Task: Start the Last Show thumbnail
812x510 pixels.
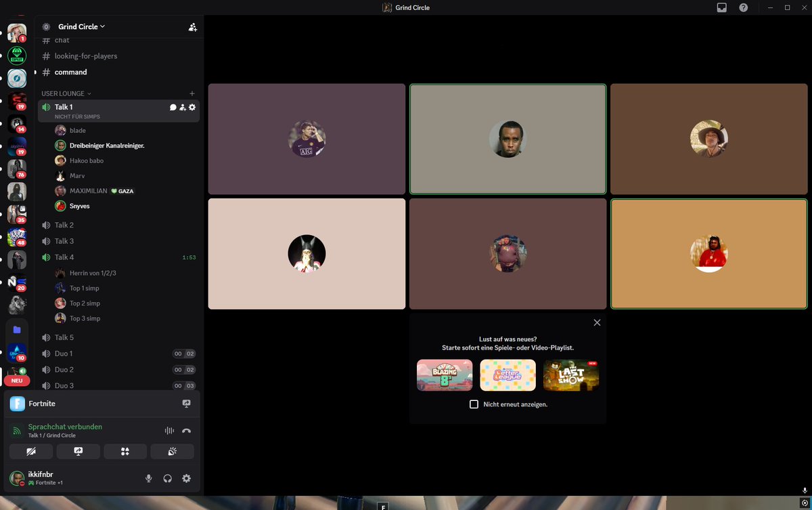Action: pyautogui.click(x=571, y=375)
